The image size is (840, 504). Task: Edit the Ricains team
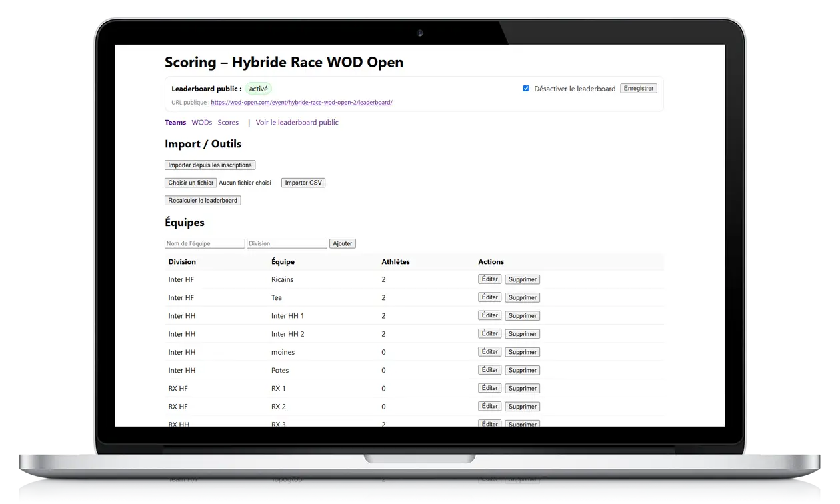(x=489, y=279)
